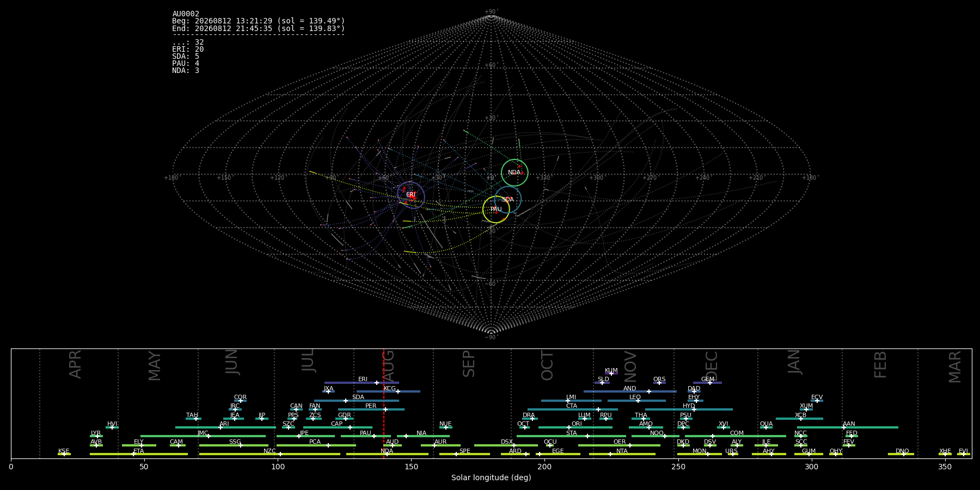Click the APR month label
The width and height of the screenshot is (980, 490).
(x=76, y=364)
